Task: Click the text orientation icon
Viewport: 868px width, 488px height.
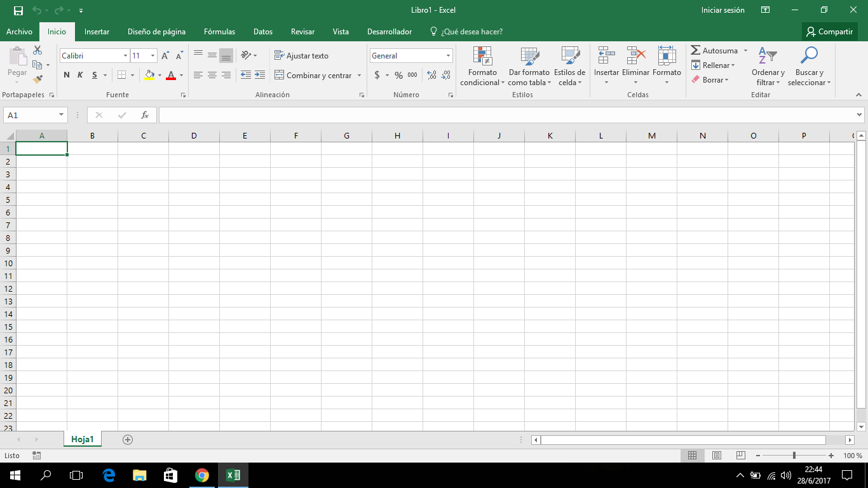Action: pos(247,56)
